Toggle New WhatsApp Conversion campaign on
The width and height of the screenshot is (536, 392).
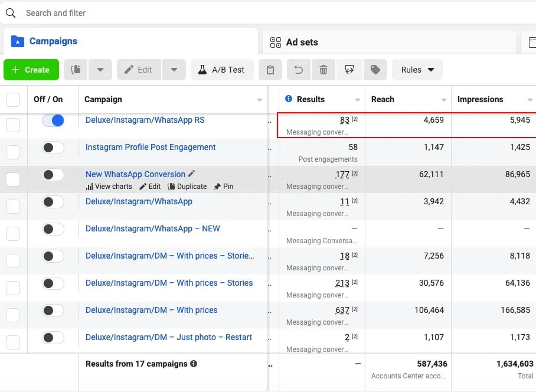(x=53, y=175)
